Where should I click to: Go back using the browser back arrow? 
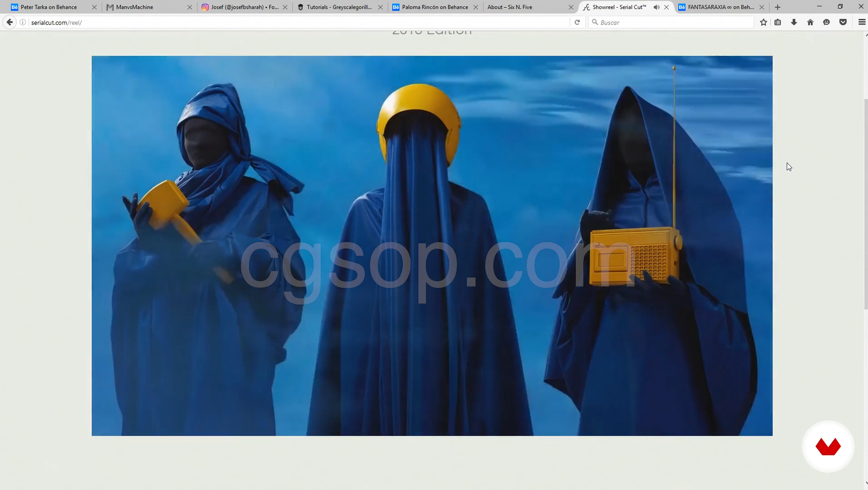[x=10, y=22]
